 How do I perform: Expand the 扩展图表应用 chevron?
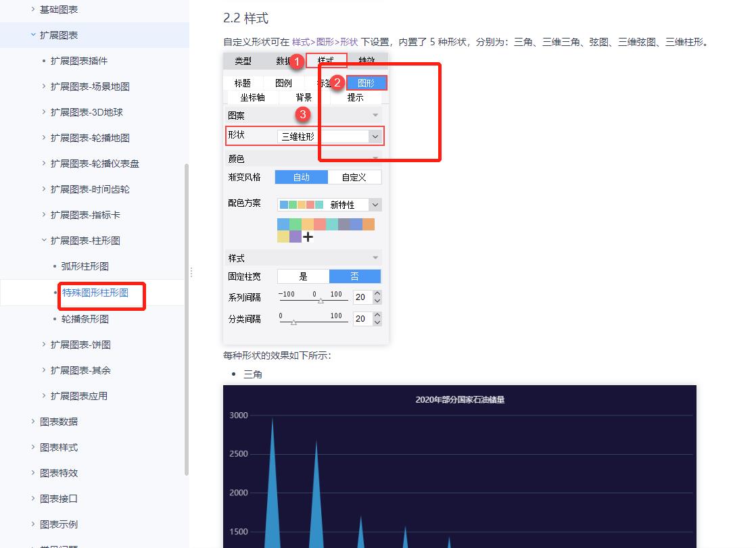point(44,396)
